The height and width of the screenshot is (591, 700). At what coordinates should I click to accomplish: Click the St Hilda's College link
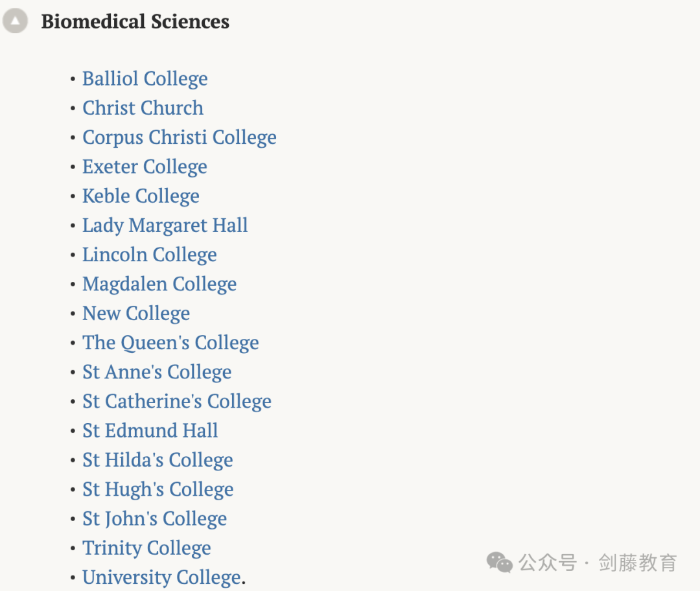(x=157, y=461)
